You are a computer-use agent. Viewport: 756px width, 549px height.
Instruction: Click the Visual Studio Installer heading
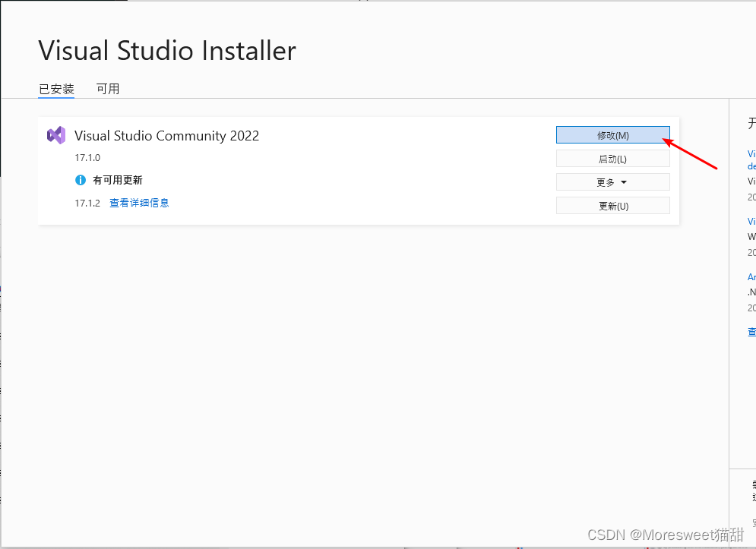(x=167, y=51)
